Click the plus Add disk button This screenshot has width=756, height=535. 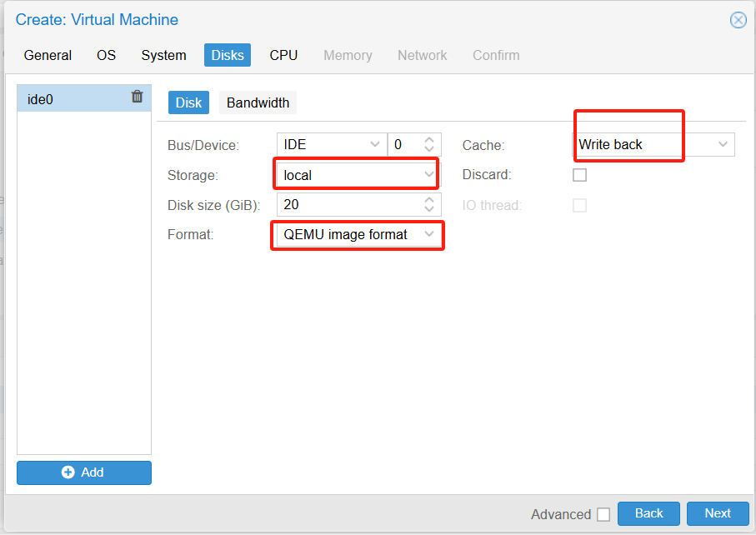(84, 472)
